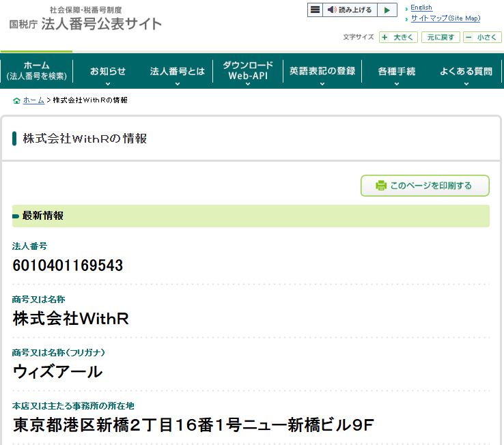Click the 最新情報 section header

coord(251,216)
